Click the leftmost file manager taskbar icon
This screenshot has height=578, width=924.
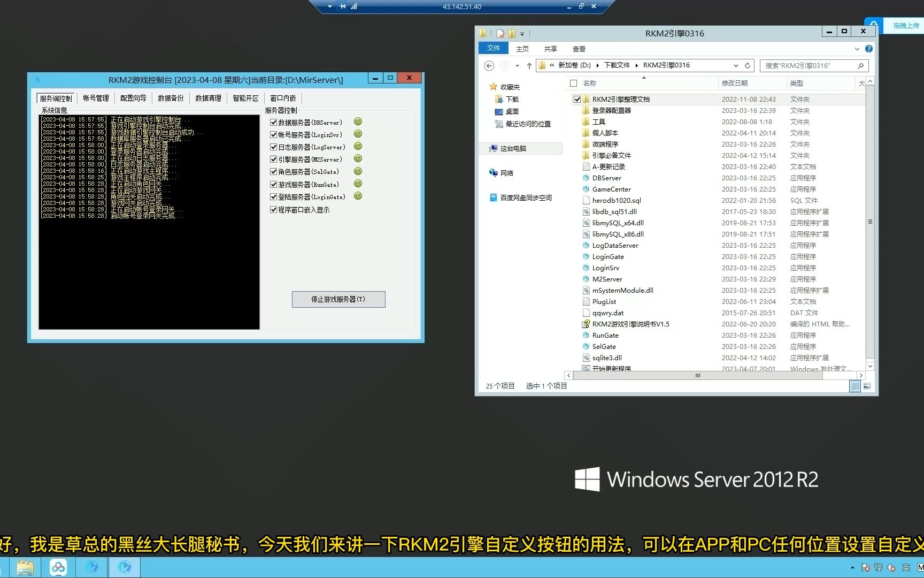pyautogui.click(x=25, y=567)
